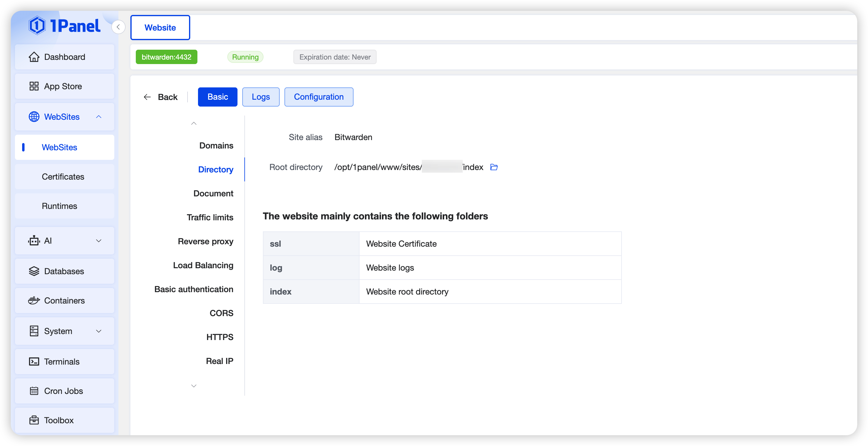Collapse the sidebar with arrow button
The height and width of the screenshot is (446, 868).
(x=118, y=27)
